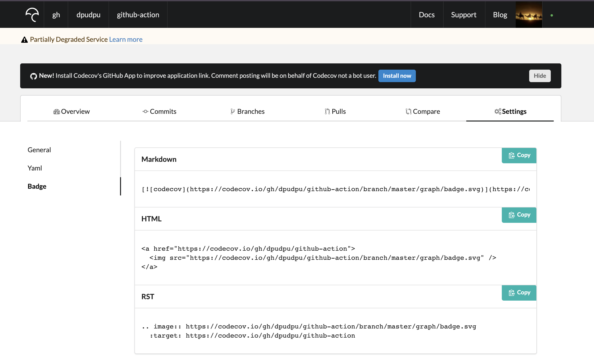The image size is (594, 364).
Task: Open the user avatar thumbnail
Action: [x=529, y=15]
